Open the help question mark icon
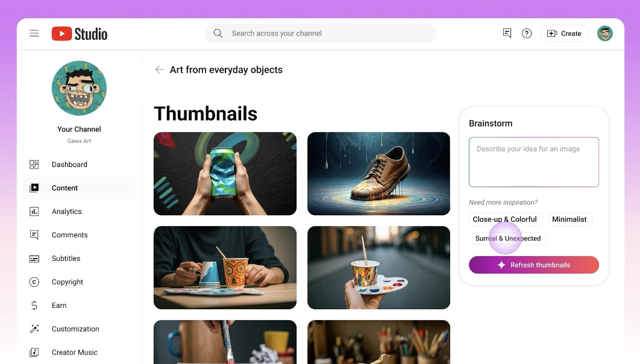This screenshot has height=364, width=640. point(527,34)
